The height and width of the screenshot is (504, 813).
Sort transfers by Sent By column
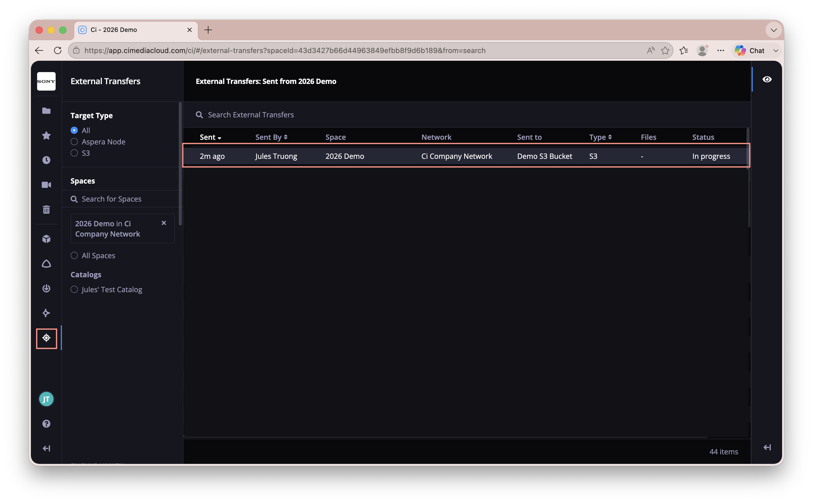coord(271,137)
